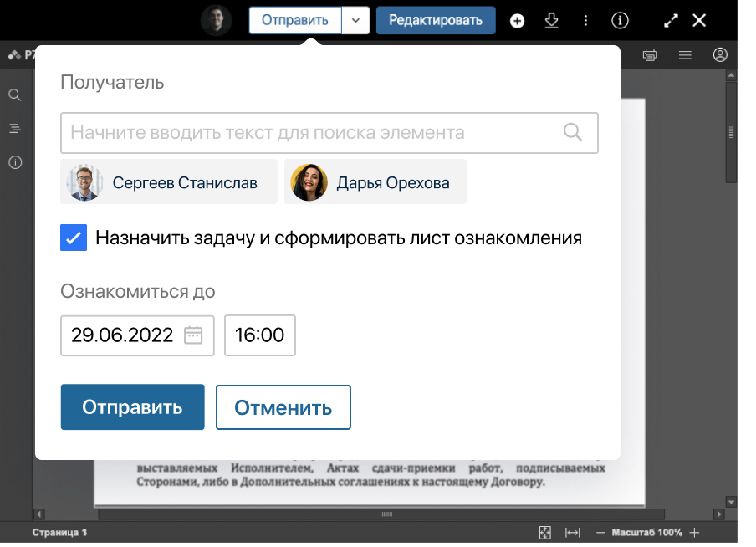Open the calendar icon in date field

click(193, 335)
